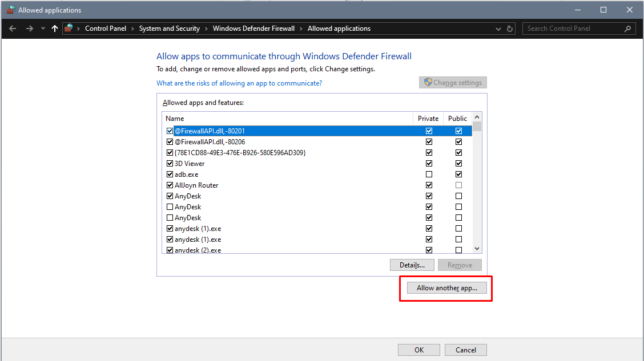Go to Windows Defender Firewall breadcrumb
The height and width of the screenshot is (361, 644).
point(253,29)
